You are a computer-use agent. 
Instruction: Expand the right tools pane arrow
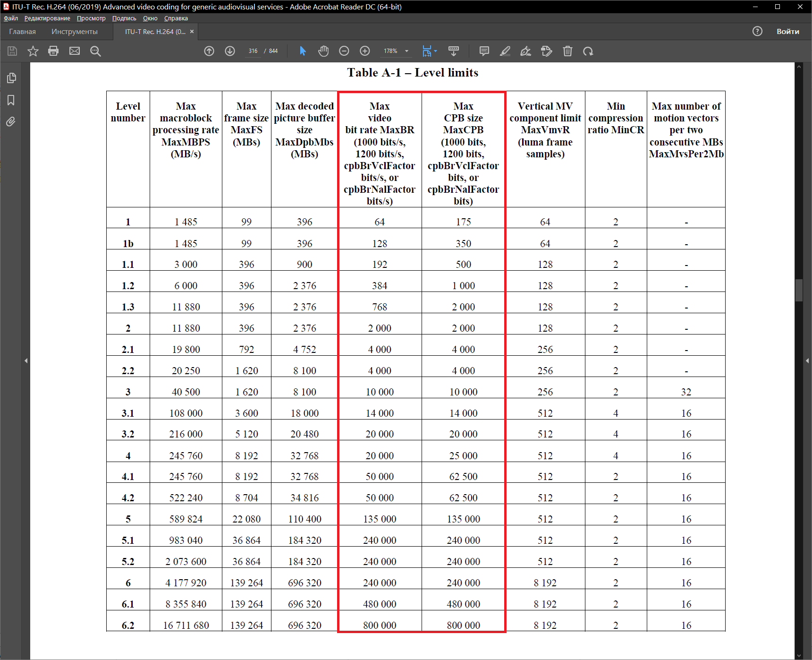(807, 360)
